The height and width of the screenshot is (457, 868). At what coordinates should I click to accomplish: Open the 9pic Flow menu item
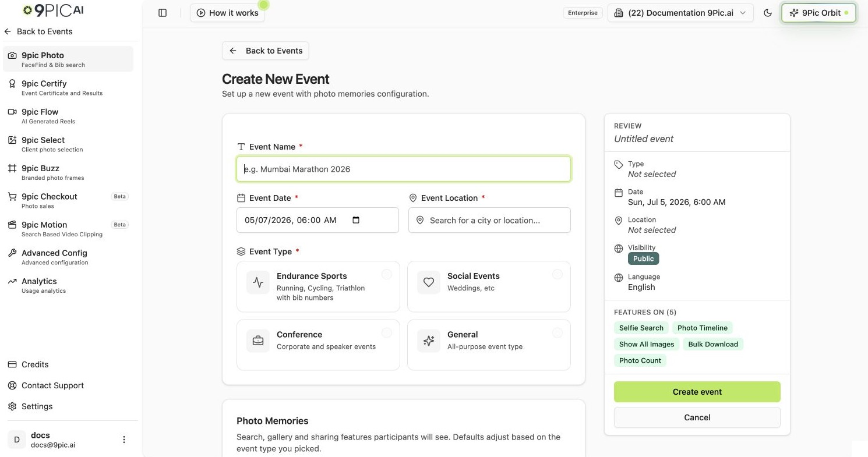68,116
